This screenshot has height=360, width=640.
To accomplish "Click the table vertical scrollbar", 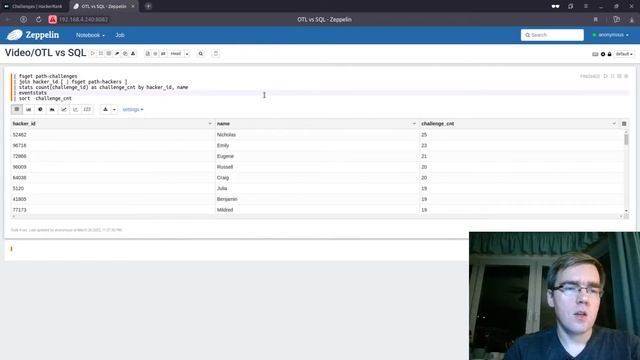I will [x=626, y=139].
